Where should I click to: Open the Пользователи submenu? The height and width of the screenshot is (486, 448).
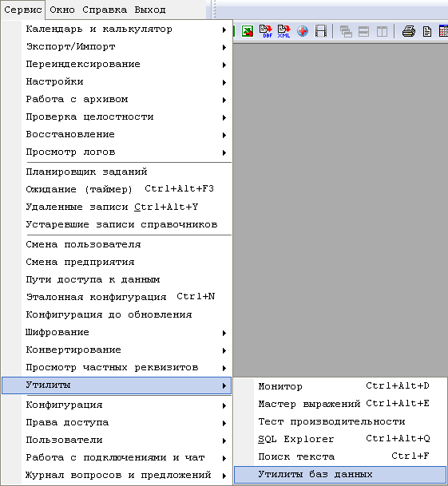[x=117, y=441]
